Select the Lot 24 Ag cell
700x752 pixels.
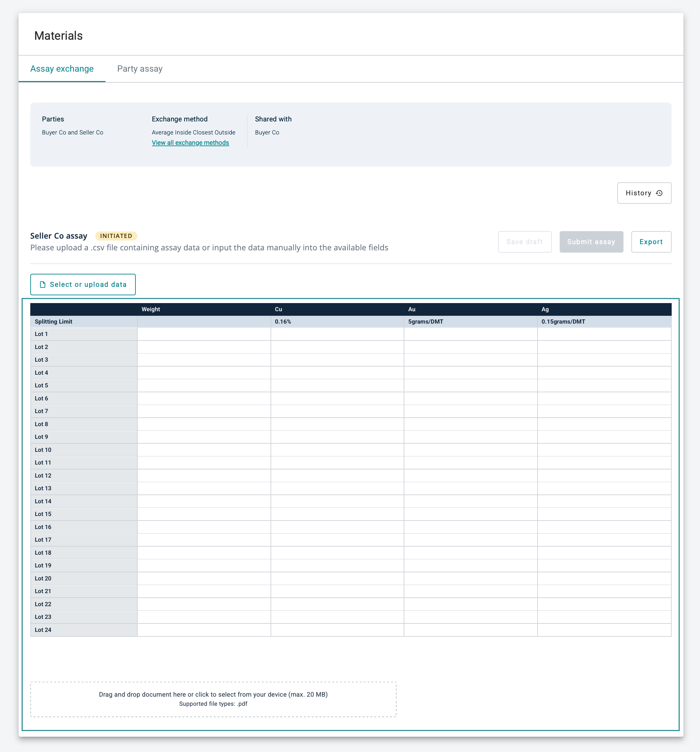(x=604, y=630)
